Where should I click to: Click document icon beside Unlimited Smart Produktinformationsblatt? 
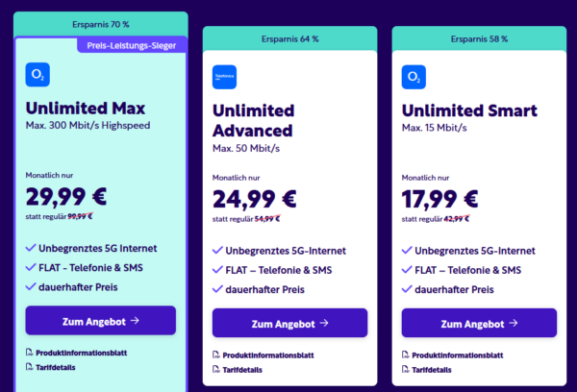coord(406,355)
